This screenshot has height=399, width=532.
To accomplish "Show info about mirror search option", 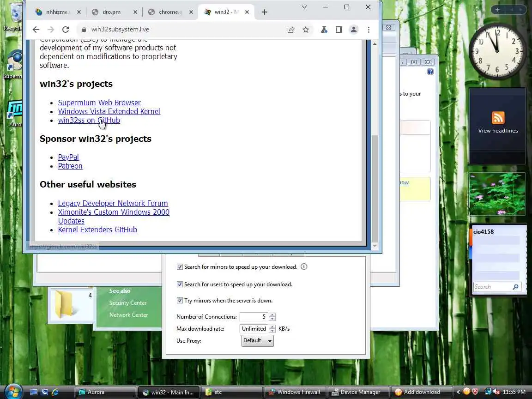I will pyautogui.click(x=304, y=266).
